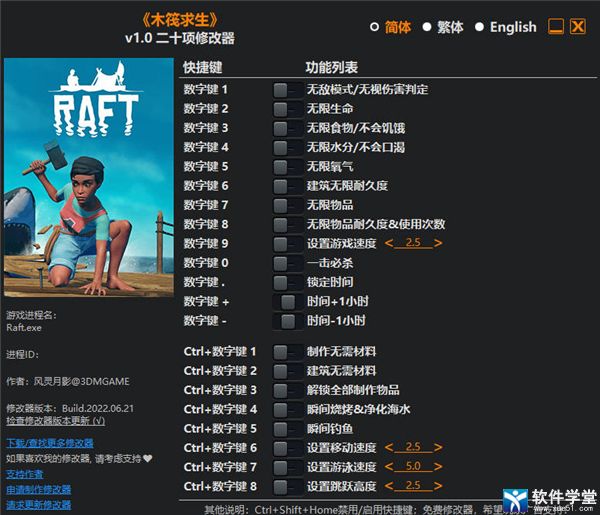Viewport: 600px width, 515px height.
Task: Edit the 设置游戏速度 value field
Action: click(413, 243)
